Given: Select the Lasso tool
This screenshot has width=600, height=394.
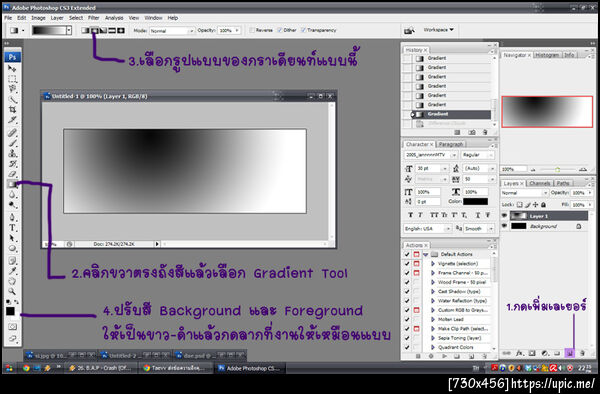Looking at the screenshot, I should [12, 89].
